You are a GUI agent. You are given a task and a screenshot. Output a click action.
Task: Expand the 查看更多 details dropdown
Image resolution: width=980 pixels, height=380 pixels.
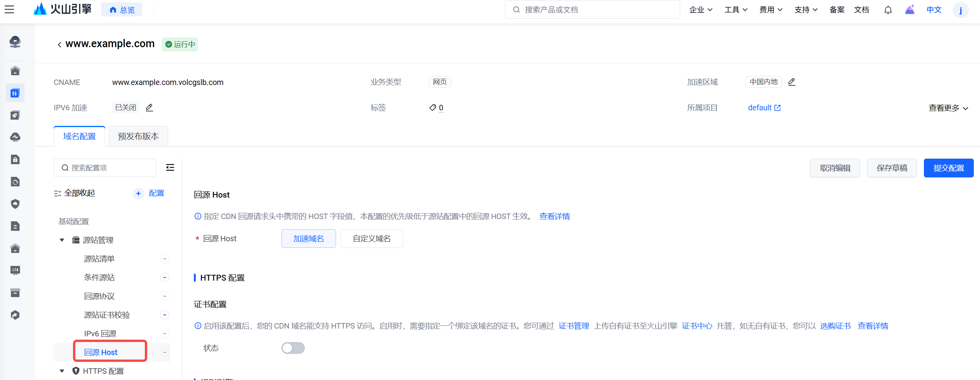948,108
